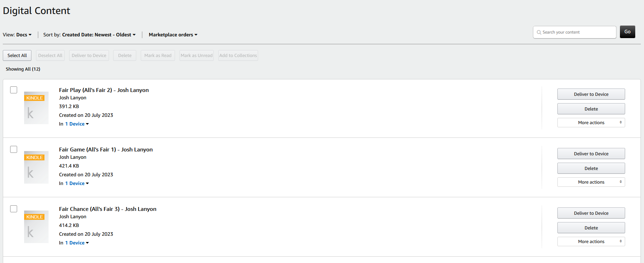The width and height of the screenshot is (644, 263).
Task: Click the Fair Chance Kindle document icon
Action: (36, 227)
